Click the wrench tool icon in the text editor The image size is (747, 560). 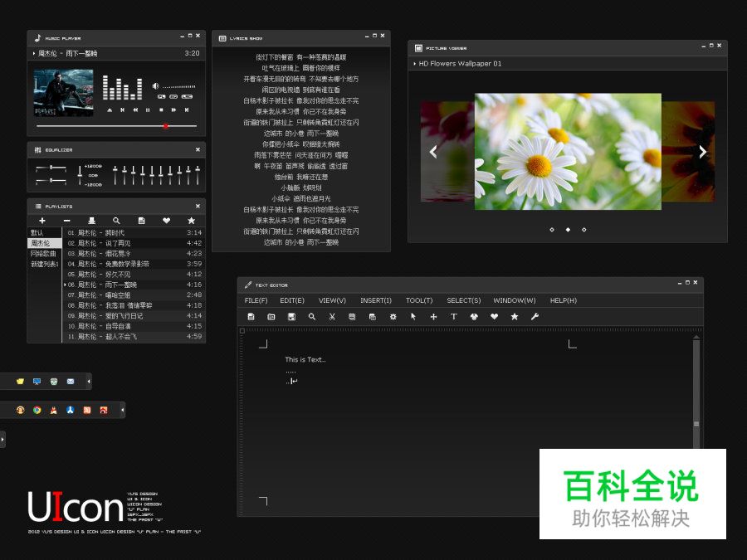pos(534,317)
